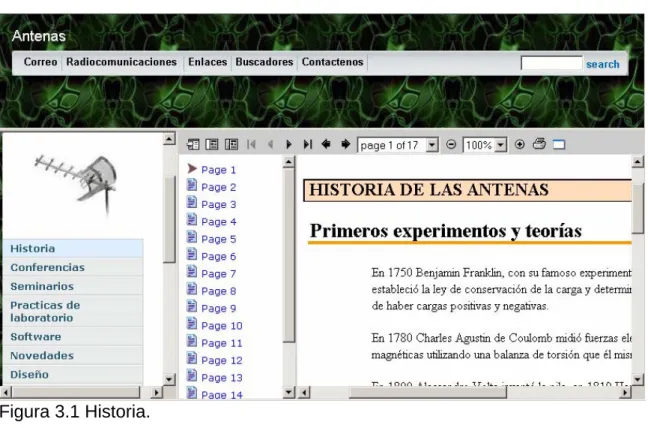The width and height of the screenshot is (648, 428).
Task: Select Historia in the sidebar
Action: click(73, 249)
